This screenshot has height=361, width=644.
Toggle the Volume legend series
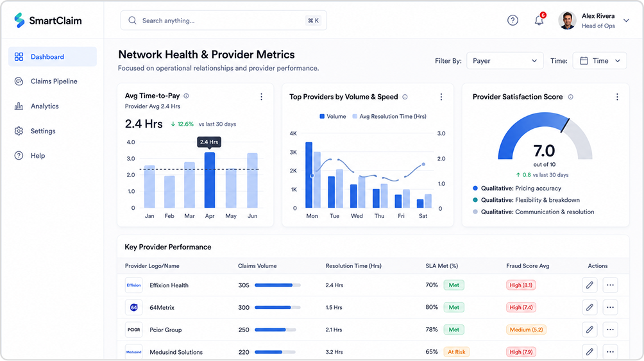333,117
